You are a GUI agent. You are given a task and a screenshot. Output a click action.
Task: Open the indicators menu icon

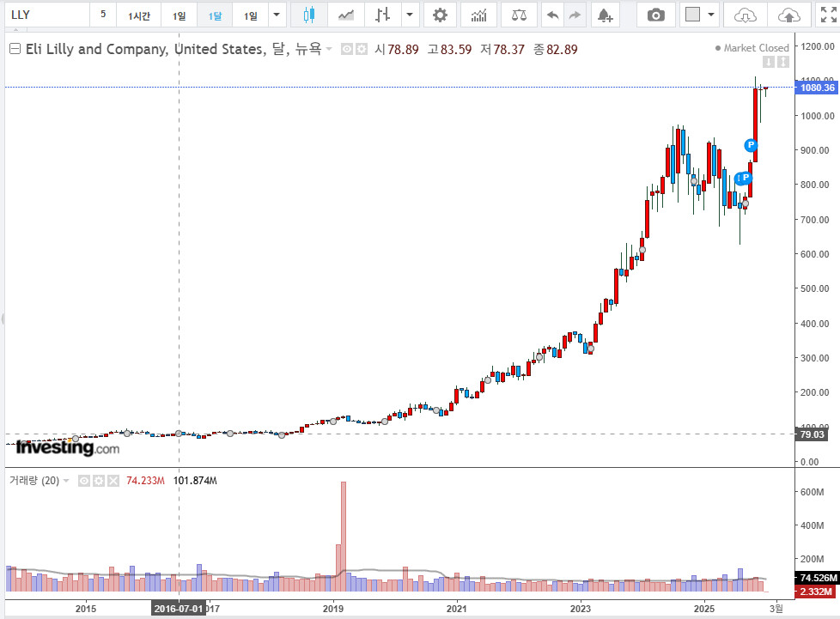[479, 15]
